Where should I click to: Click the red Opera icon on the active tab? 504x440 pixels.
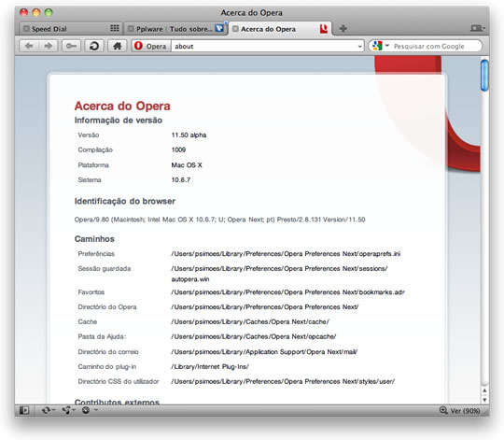point(324,29)
